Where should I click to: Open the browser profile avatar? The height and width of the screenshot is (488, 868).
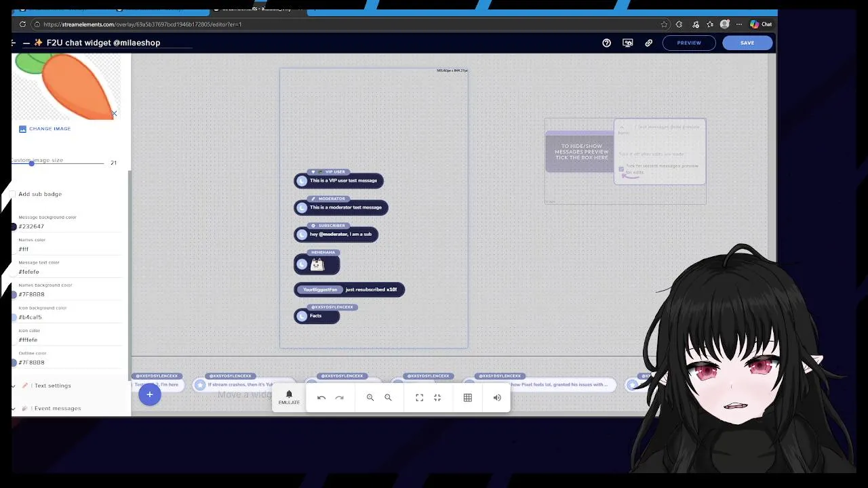(x=725, y=24)
